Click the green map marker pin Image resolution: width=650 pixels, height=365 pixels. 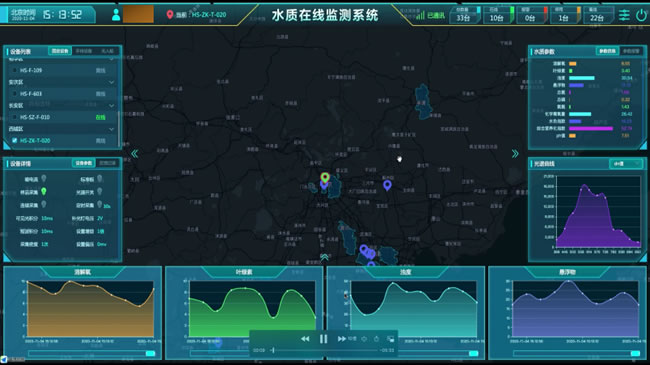325,178
